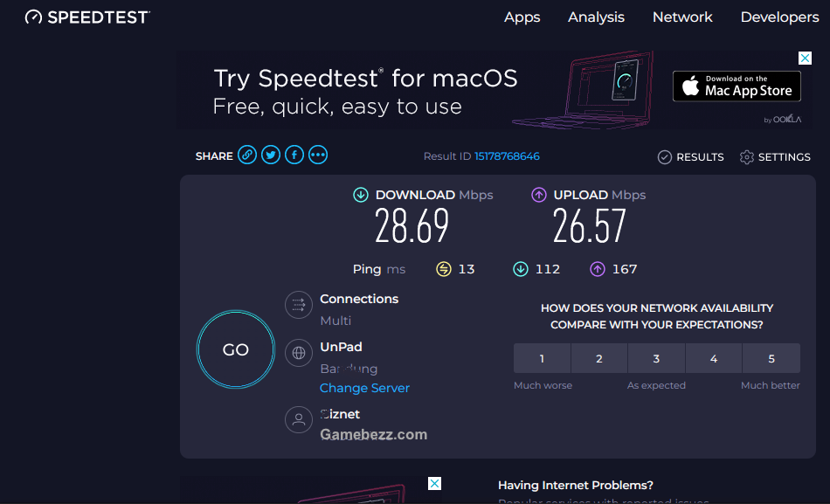This screenshot has width=830, height=504.
Task: Click the ISP user profile icon
Action: tap(299, 420)
